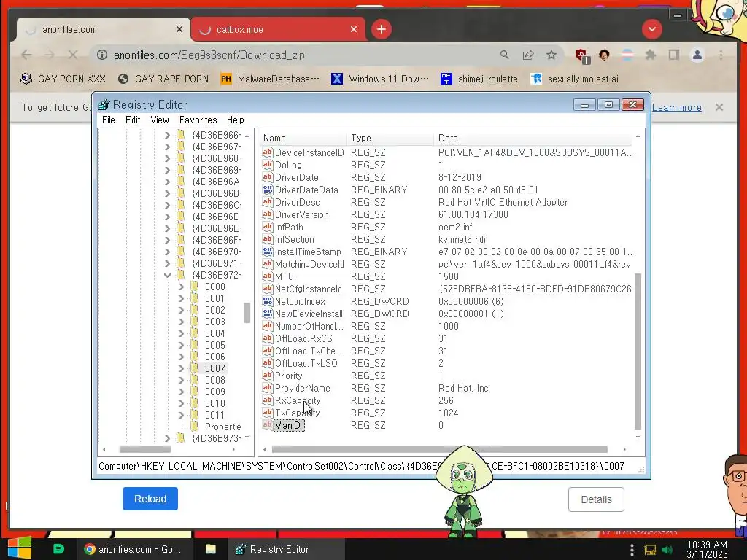Open the shimeji roulette bookmark
The height and width of the screenshot is (560, 747).
click(479, 79)
